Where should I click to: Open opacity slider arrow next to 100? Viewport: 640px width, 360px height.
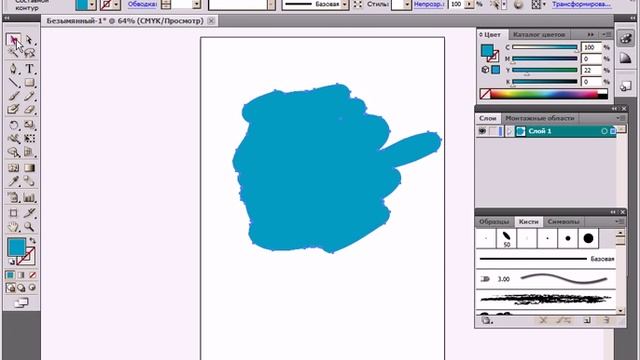pos(469,4)
